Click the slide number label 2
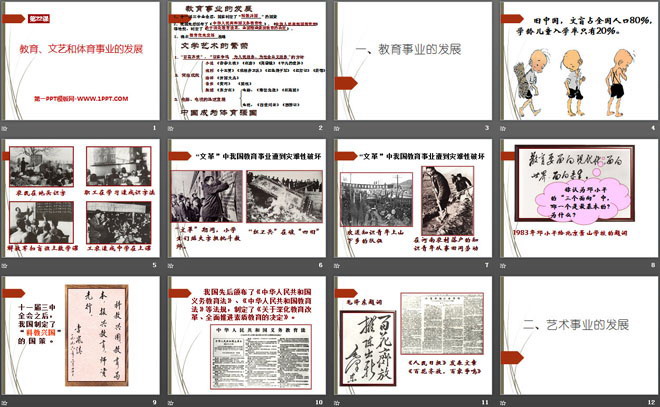This screenshot has height=407, width=660. tap(320, 128)
